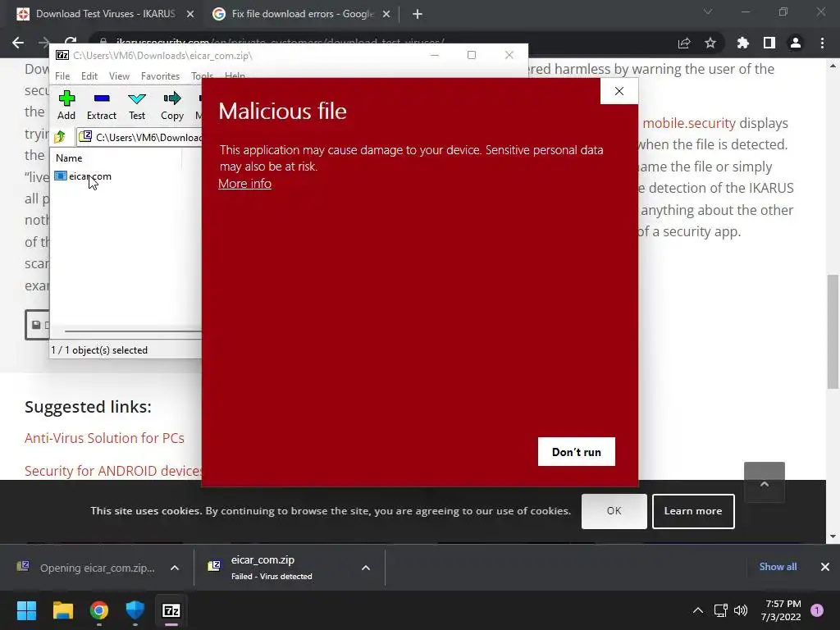Click the Extract icon in 7-Zip
This screenshot has width=840, height=630.
(x=101, y=105)
